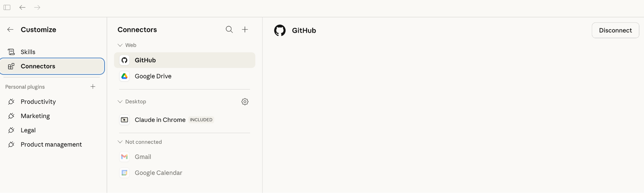Click the back navigation arrow in toolbar

(x=22, y=7)
